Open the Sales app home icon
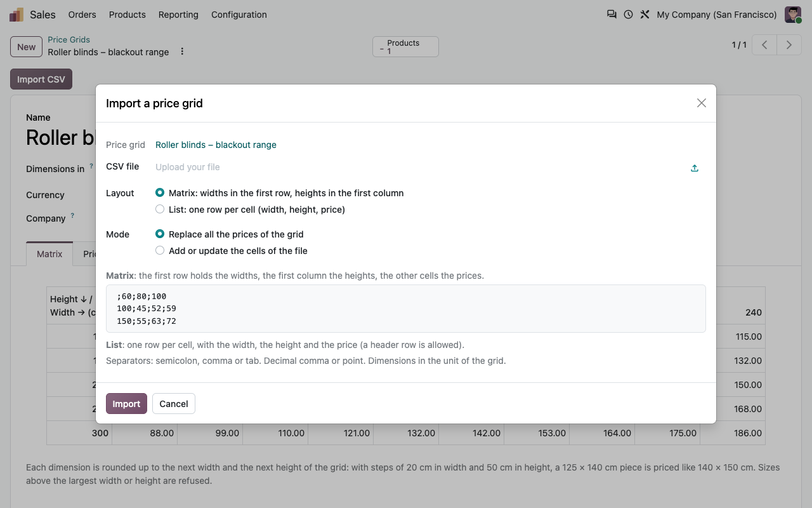The image size is (812, 508). [16, 15]
